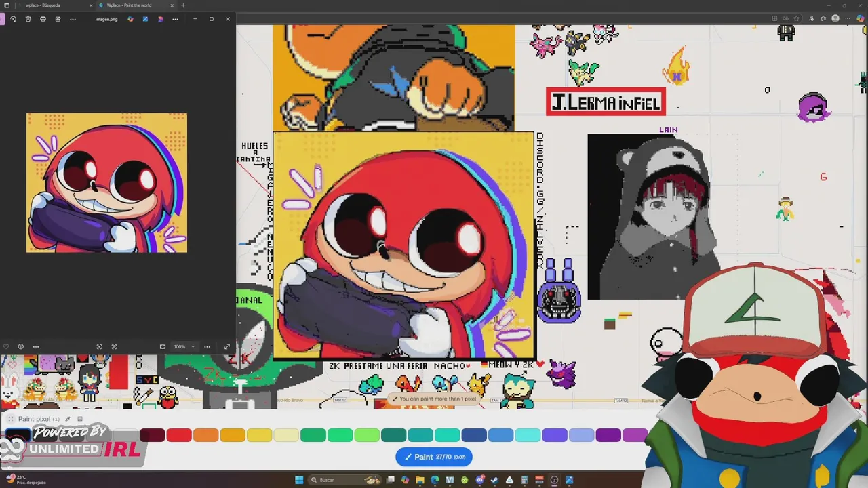
Task: Click the blue Paint 27/70 button
Action: (434, 457)
